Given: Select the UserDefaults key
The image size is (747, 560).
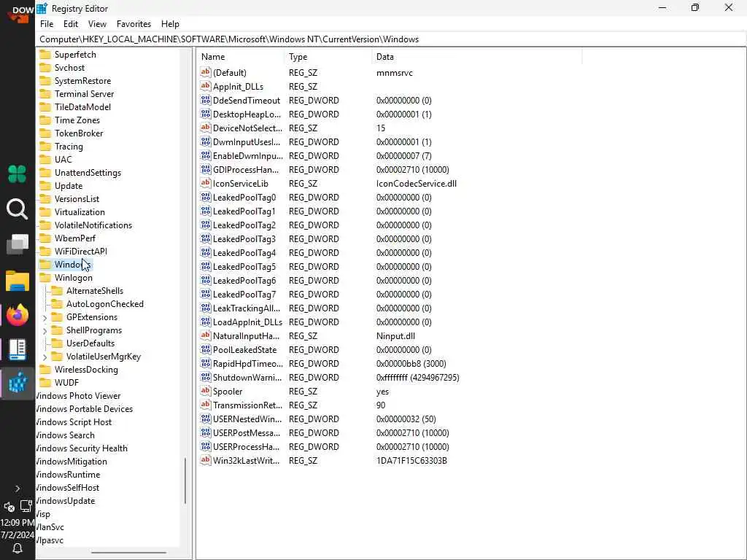Looking at the screenshot, I should point(90,343).
